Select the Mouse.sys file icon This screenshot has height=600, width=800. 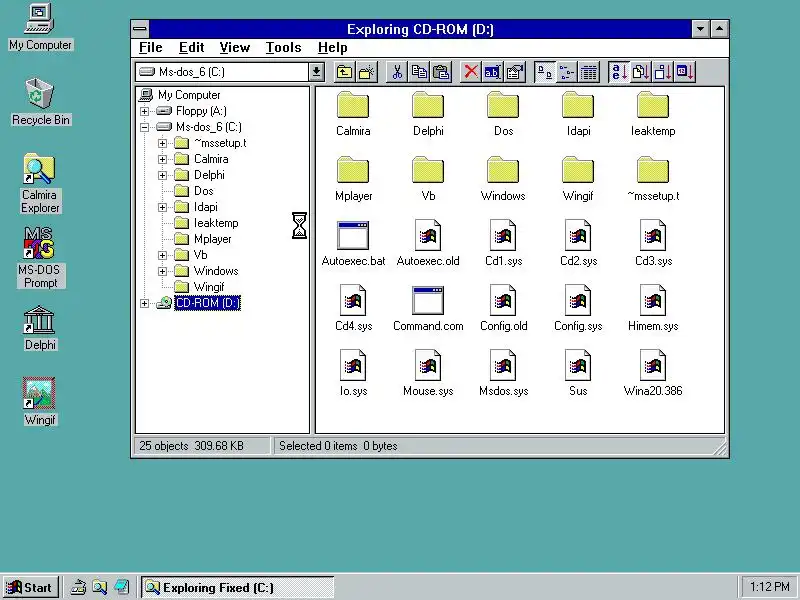pos(428,365)
